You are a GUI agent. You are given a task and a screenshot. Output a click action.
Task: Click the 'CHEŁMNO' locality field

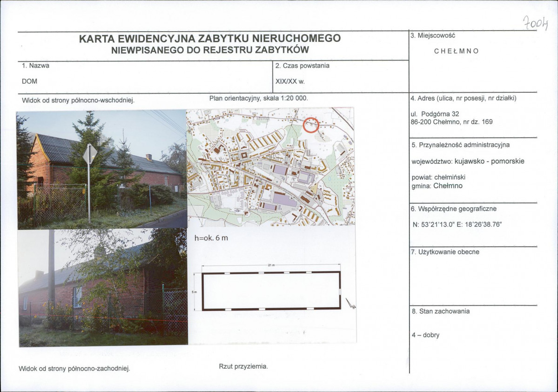(457, 51)
